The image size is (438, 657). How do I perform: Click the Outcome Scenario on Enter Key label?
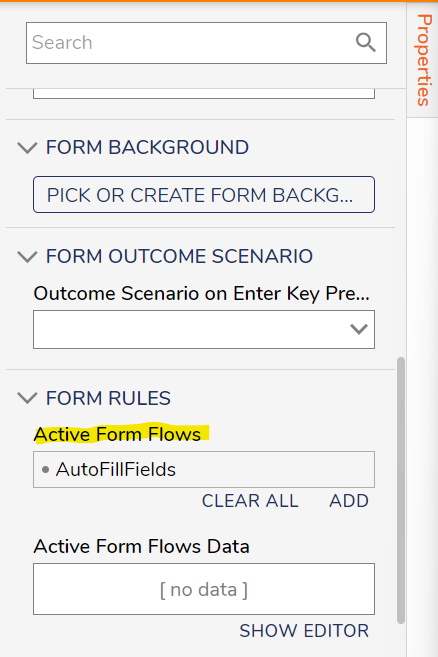[202, 294]
